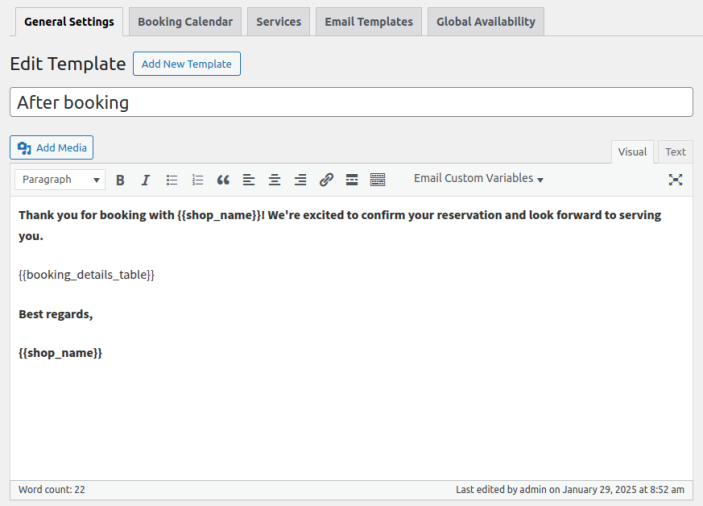Viewport: 703px width, 506px height.
Task: Toggle the toolbar kitchen sink
Action: [377, 180]
